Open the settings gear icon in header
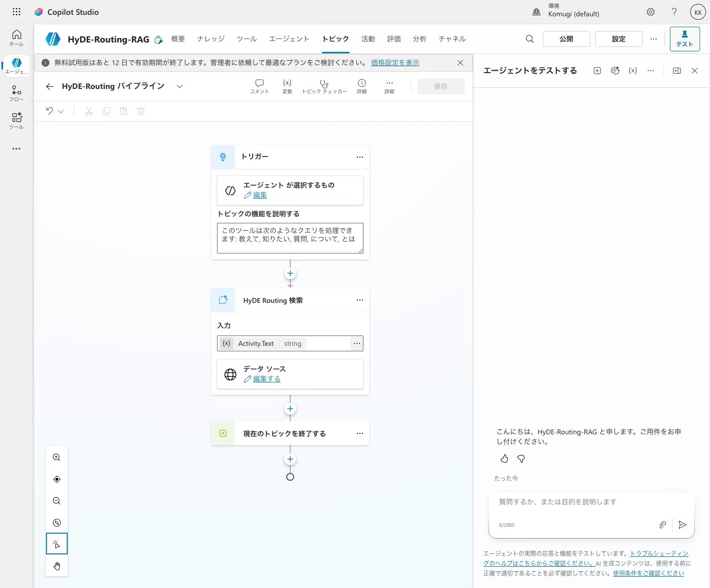The height and width of the screenshot is (588, 710). click(x=651, y=12)
